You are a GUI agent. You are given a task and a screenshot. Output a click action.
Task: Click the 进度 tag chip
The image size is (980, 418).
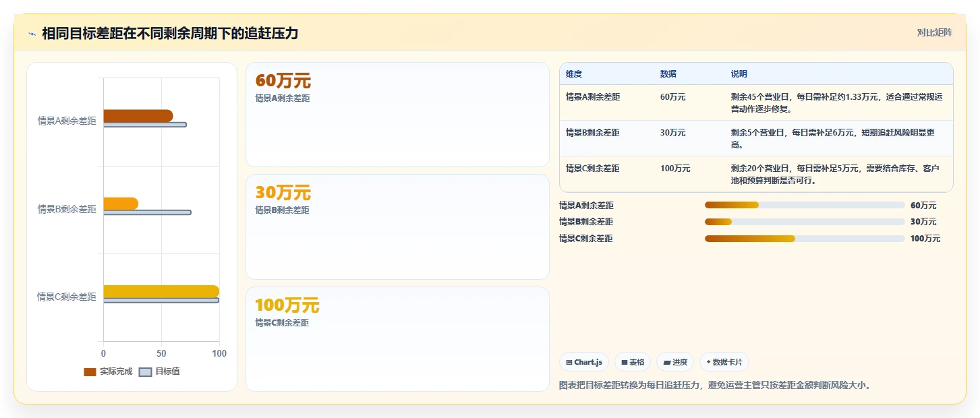(x=675, y=362)
